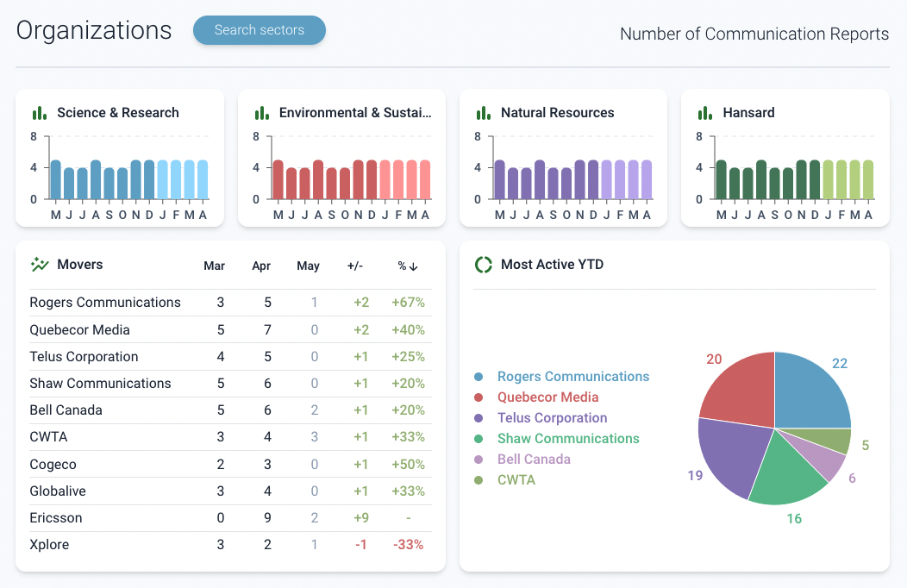This screenshot has width=907, height=588.
Task: Sort Movers by percent column
Action: [408, 266]
